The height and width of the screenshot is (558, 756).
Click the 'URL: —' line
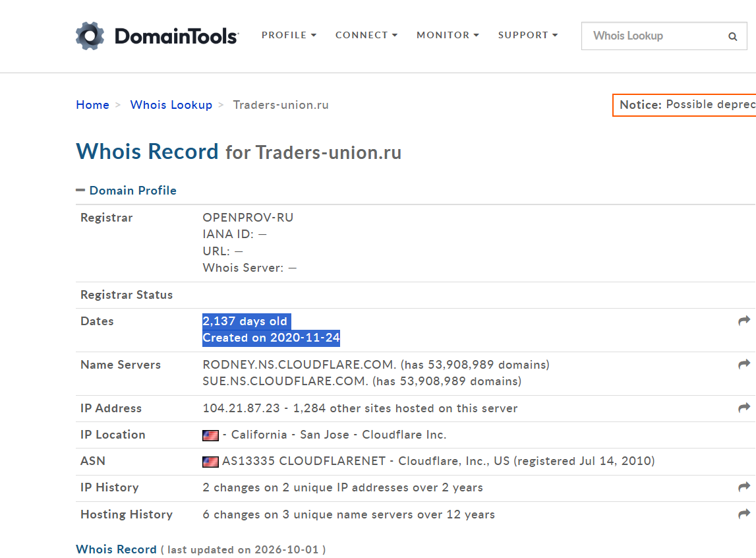223,251
